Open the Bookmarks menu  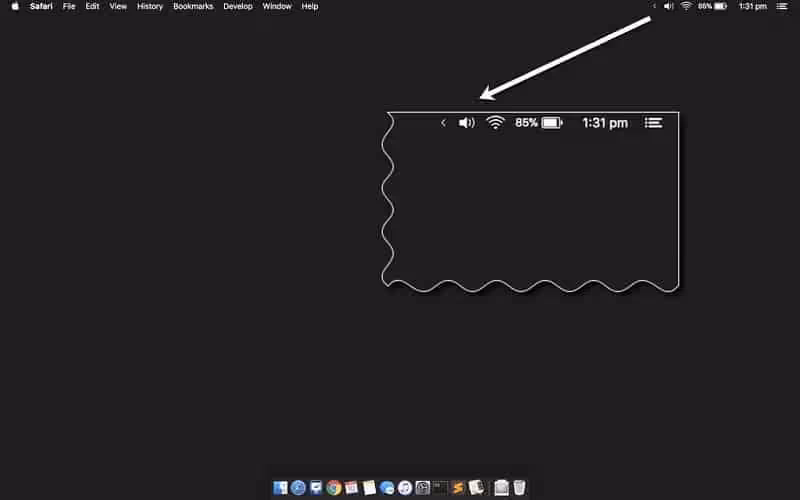(x=193, y=6)
